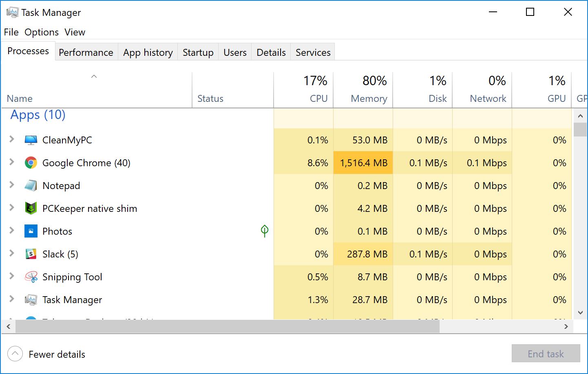
Task: Select the Slack (5) row name
Action: click(60, 254)
